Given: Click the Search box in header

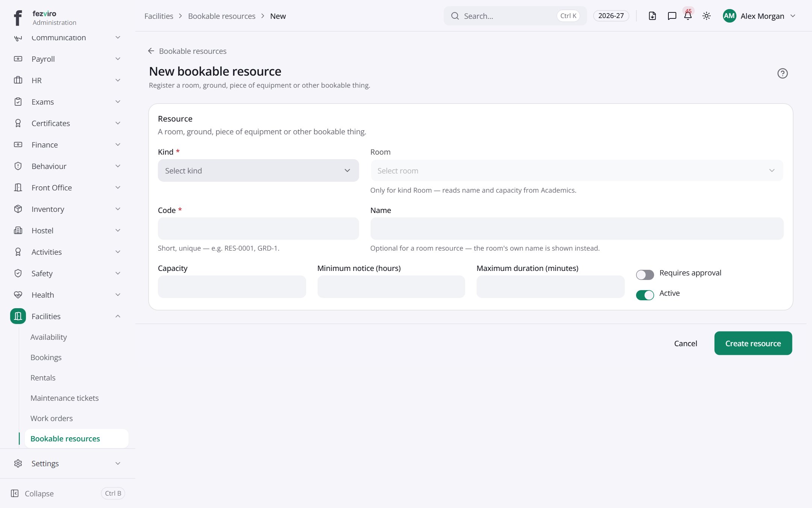Looking at the screenshot, I should [x=515, y=16].
